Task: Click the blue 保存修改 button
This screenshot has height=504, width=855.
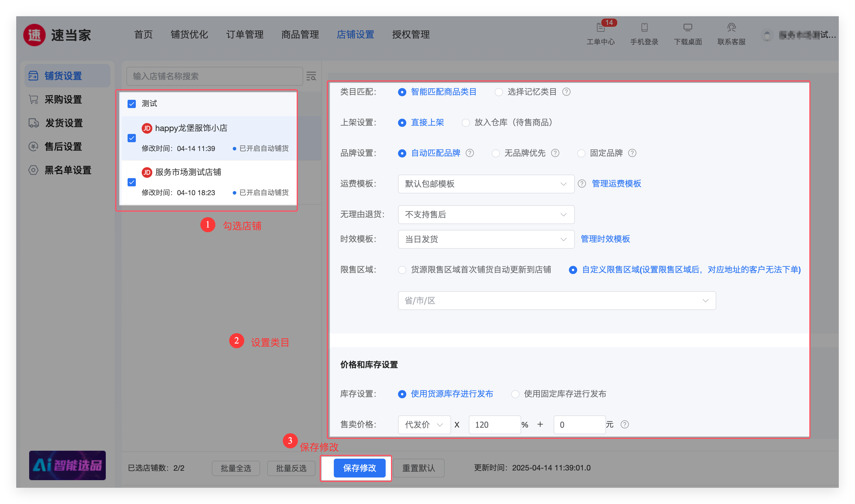Action: 359,468
